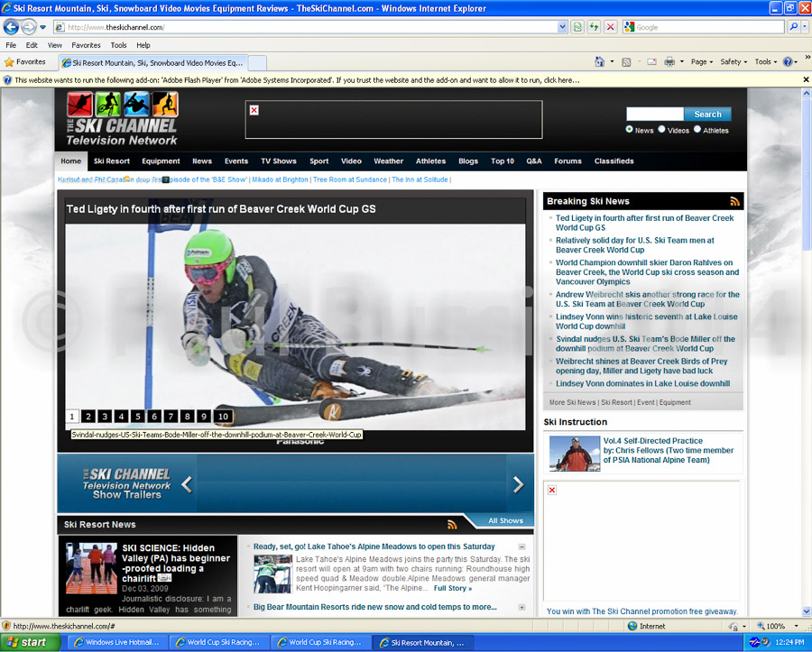Open the Help menu

click(143, 45)
